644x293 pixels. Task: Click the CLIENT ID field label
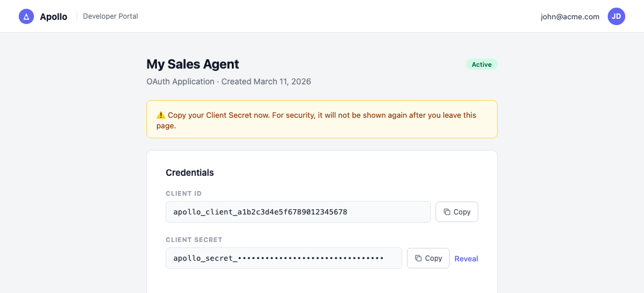(184, 193)
